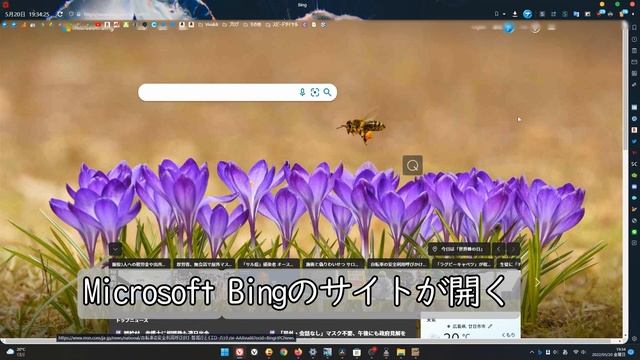Open the image info magnifier on wallpaper

(412, 165)
